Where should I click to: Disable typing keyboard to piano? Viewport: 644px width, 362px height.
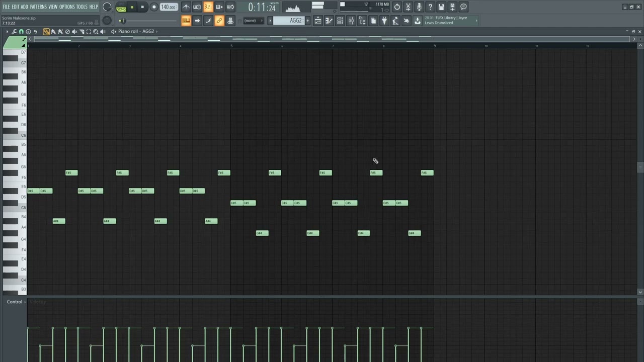point(186,21)
